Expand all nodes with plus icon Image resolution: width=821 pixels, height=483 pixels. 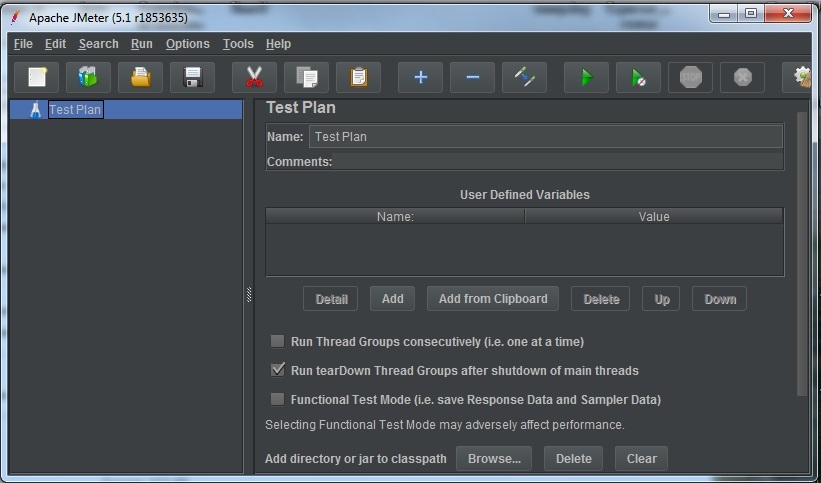pos(420,78)
